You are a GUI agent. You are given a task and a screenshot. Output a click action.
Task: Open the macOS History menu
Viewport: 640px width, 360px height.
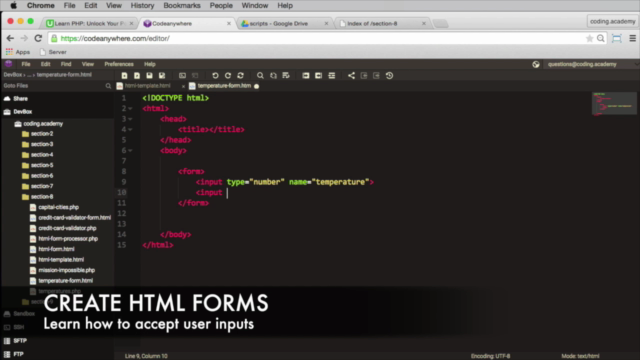coord(142,6)
